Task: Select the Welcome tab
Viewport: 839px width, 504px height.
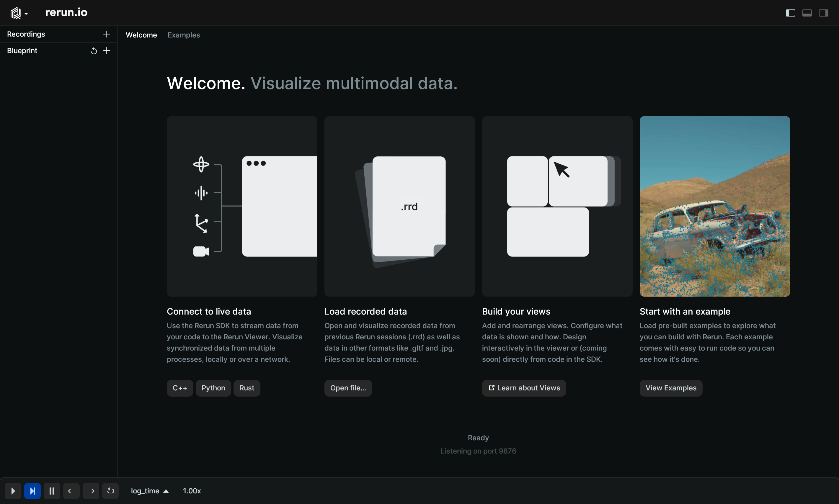Action: click(x=141, y=35)
